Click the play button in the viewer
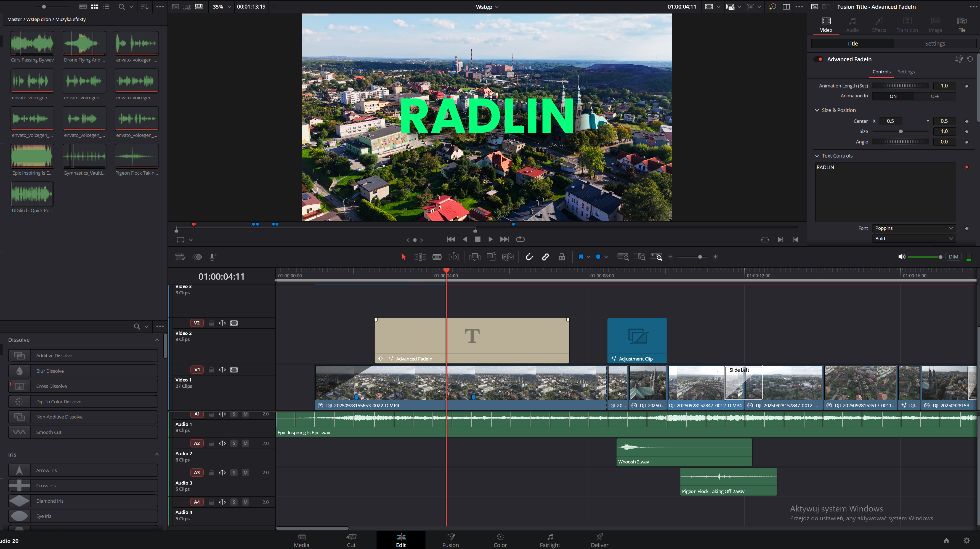This screenshot has width=980, height=549. (490, 239)
